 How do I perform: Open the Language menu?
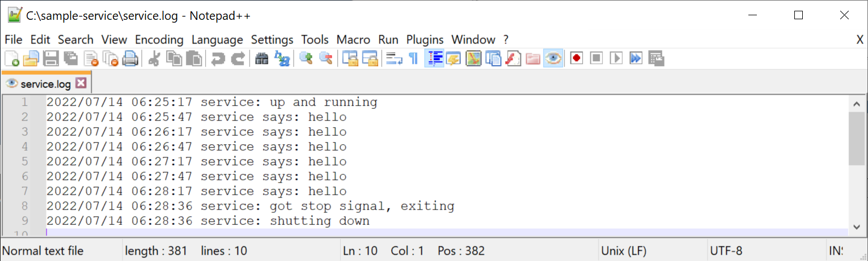coord(217,40)
